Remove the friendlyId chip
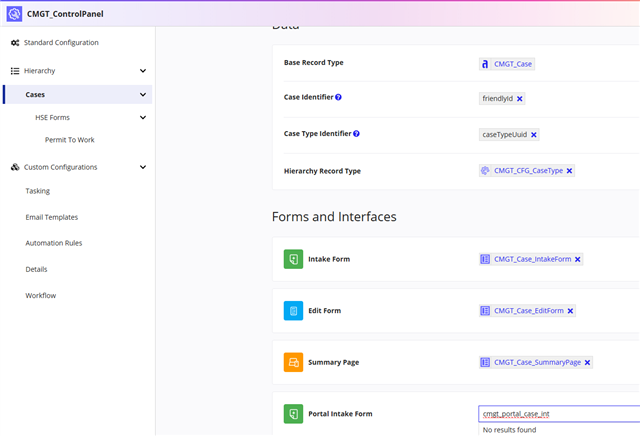640x436 pixels. coord(520,99)
